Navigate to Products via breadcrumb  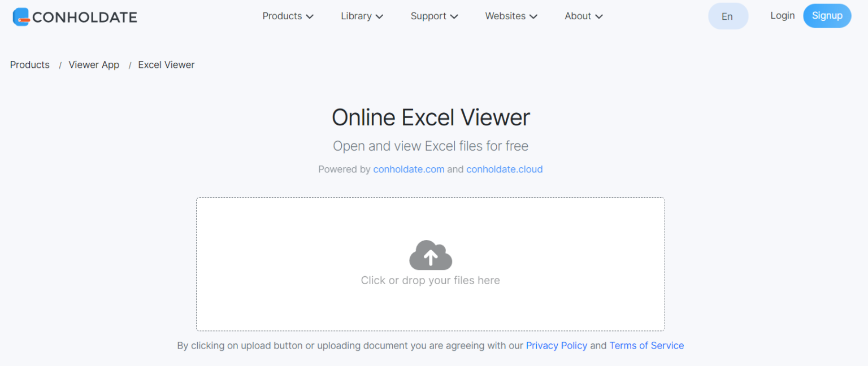pos(29,64)
